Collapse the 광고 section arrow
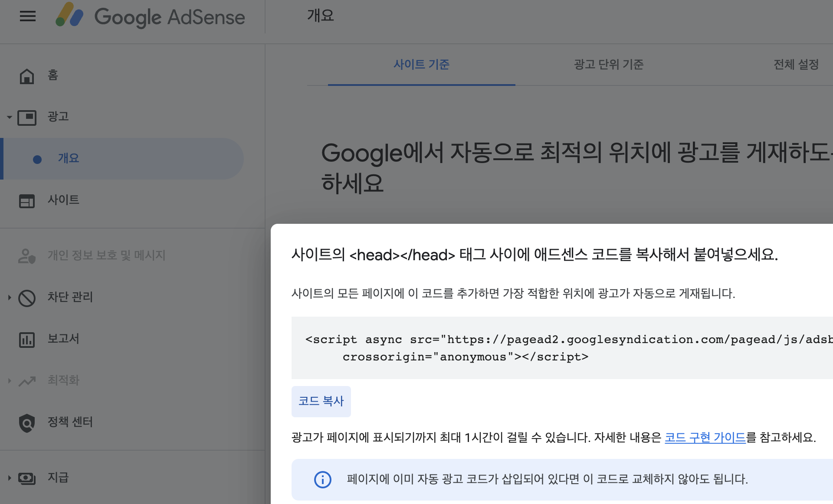This screenshot has height=504, width=833. (10, 117)
